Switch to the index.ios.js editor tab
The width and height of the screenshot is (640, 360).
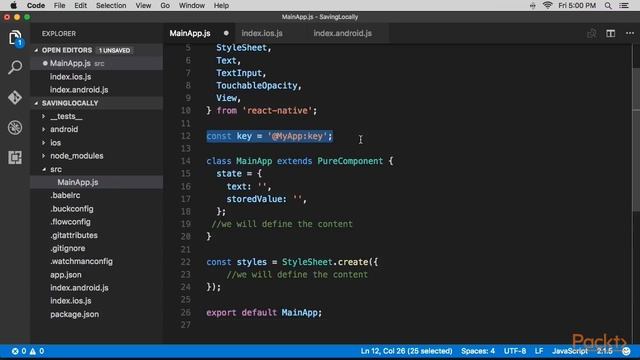262,33
